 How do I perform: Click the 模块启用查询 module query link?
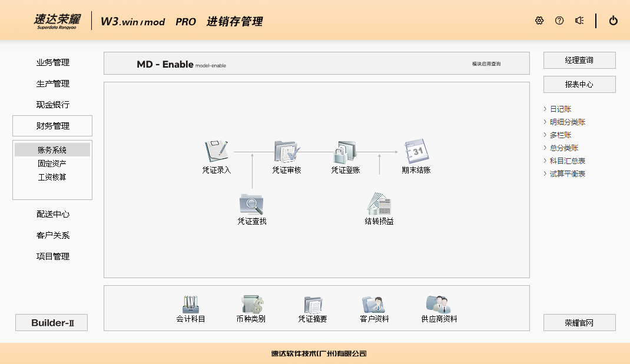486,64
